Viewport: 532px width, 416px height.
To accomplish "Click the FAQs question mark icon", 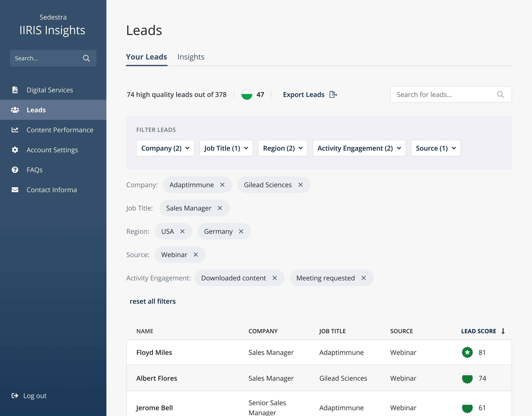I will tap(15, 170).
